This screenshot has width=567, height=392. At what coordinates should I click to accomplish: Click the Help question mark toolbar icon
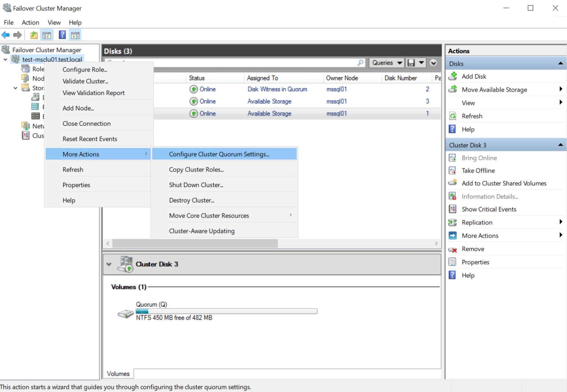click(62, 35)
